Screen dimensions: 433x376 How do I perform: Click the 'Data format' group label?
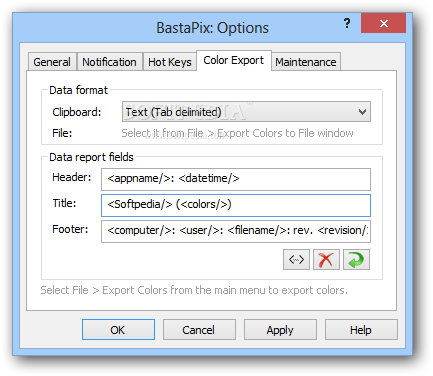point(78,90)
